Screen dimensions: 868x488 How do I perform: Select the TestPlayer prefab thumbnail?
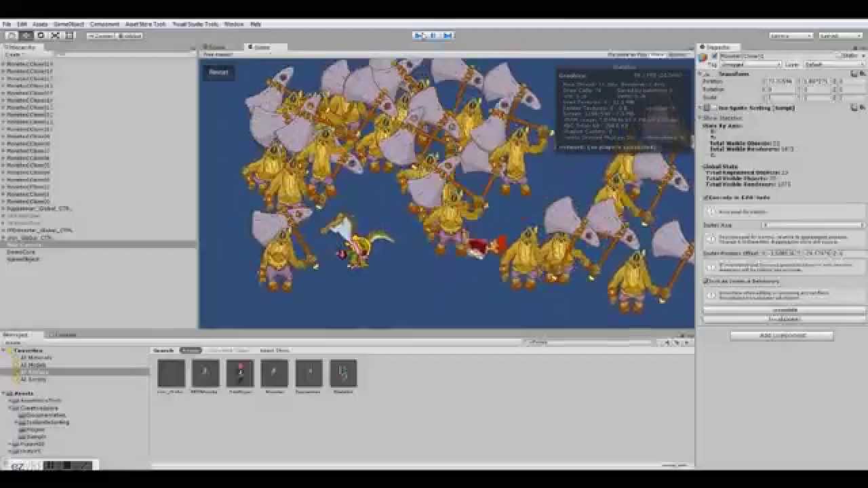tap(240, 373)
